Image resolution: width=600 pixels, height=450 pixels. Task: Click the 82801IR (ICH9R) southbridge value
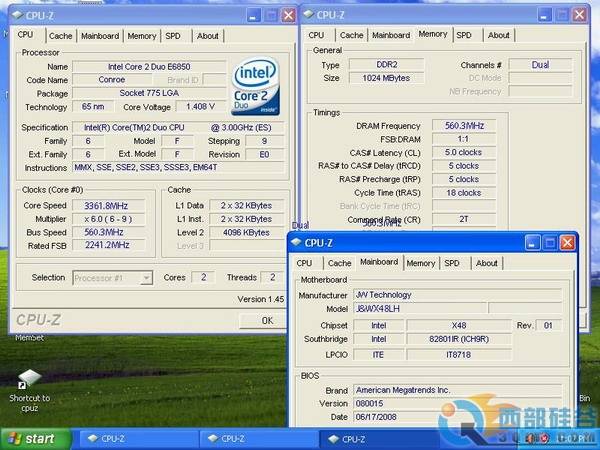click(459, 339)
